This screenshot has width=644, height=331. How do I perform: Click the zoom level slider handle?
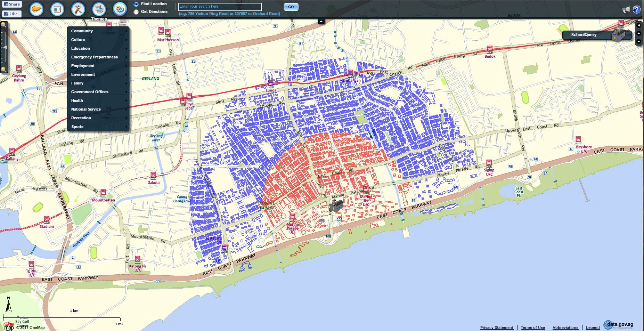(5, 47)
